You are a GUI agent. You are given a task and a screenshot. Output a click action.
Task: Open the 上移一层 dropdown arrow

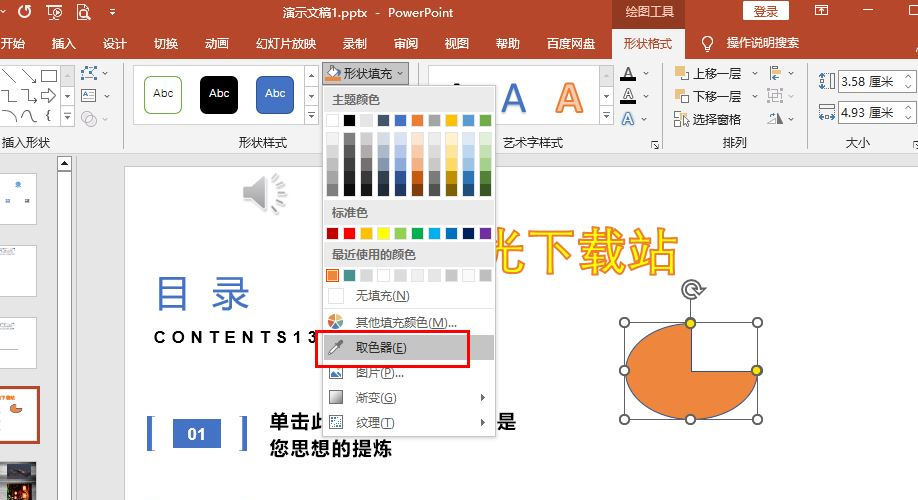[755, 74]
